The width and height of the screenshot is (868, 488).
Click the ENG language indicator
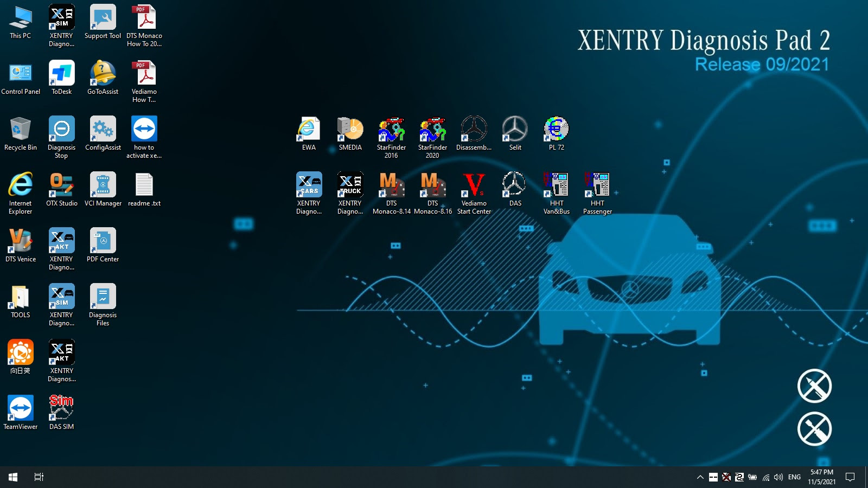coord(794,477)
